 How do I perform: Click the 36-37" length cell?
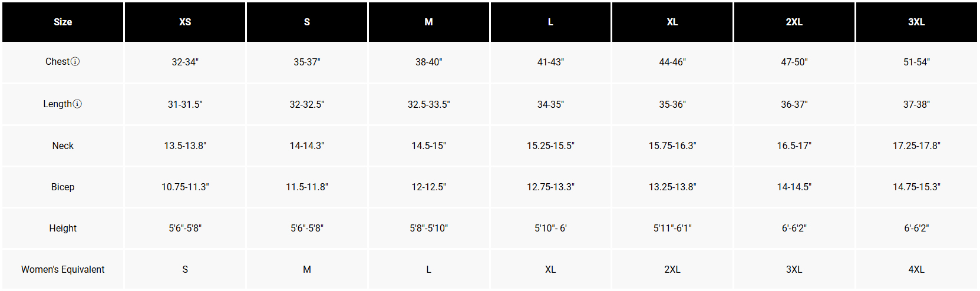coord(794,104)
